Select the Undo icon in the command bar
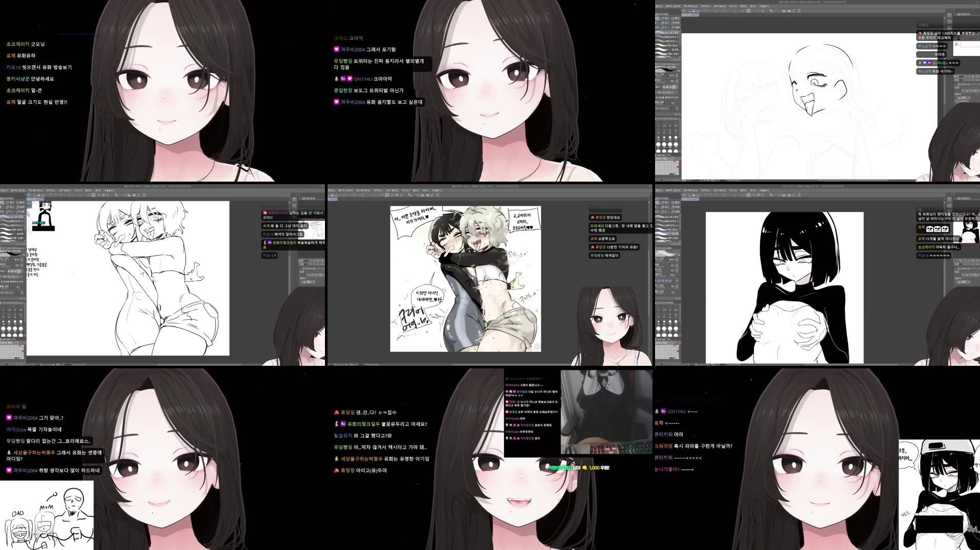This screenshot has width=980, height=550. pyautogui.click(x=50, y=195)
